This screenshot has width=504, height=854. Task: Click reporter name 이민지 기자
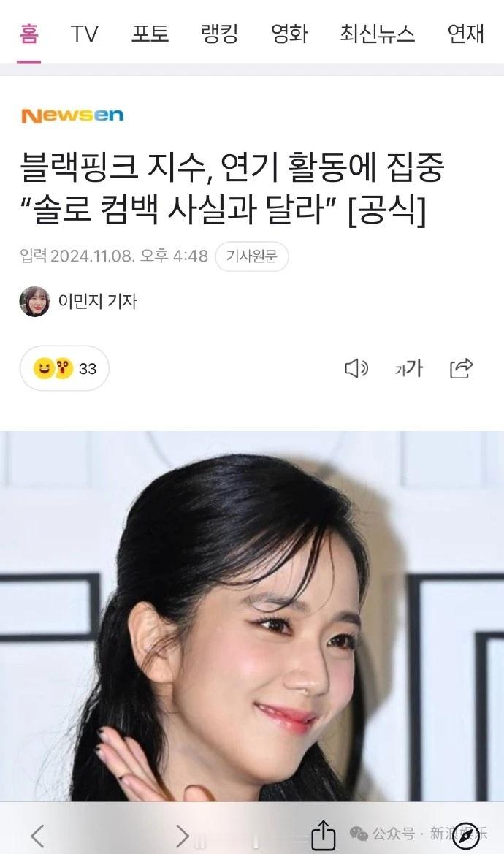pos(97,301)
